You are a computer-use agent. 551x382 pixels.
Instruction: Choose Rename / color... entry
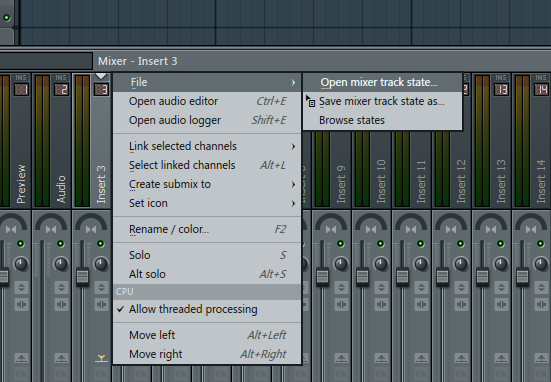coord(207,229)
